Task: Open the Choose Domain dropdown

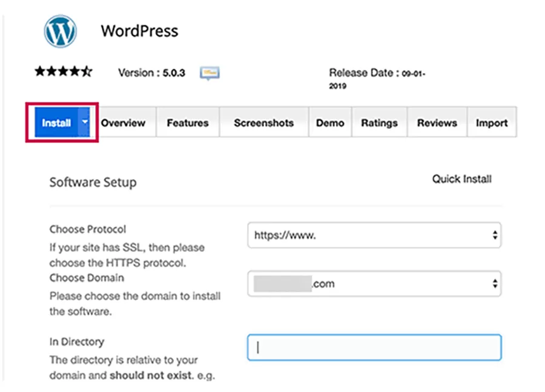Action: coord(374,284)
